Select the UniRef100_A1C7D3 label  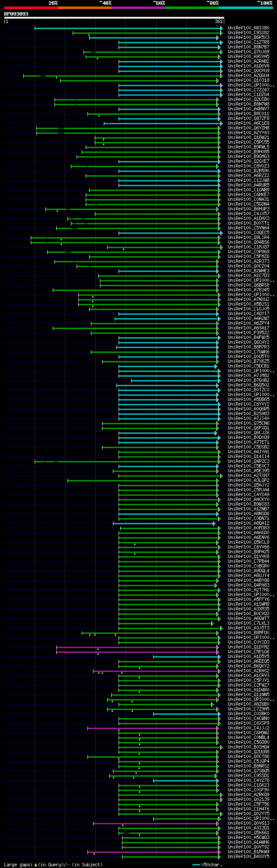(x=248, y=276)
